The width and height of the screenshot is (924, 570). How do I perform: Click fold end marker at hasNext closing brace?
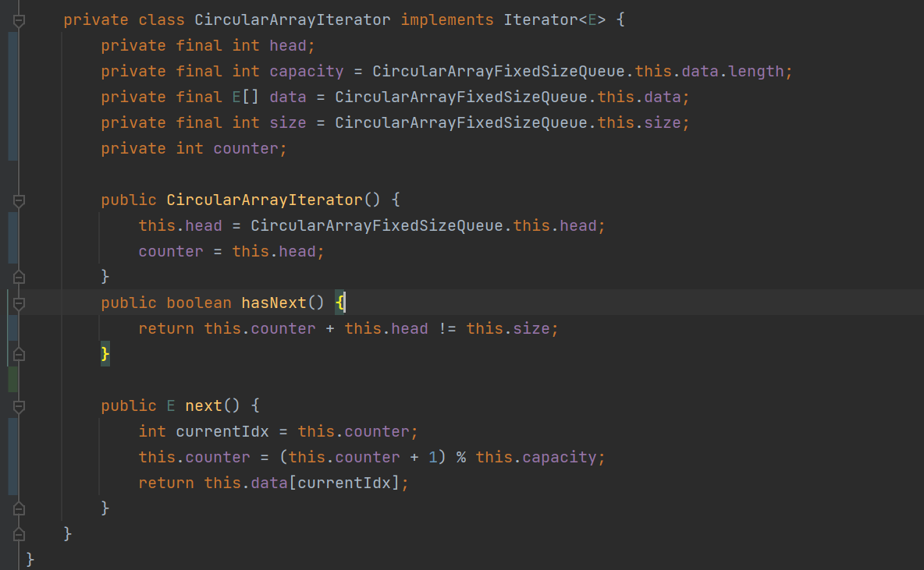click(20, 354)
